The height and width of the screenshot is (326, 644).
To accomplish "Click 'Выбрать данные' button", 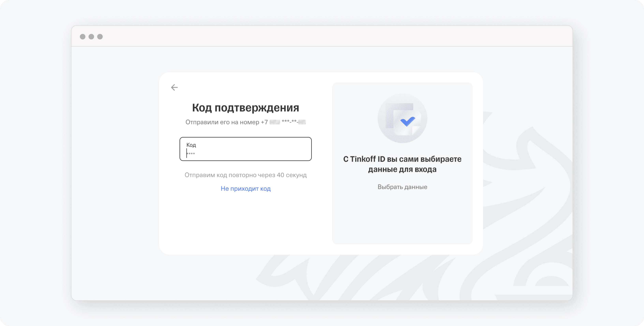I will click(x=402, y=186).
